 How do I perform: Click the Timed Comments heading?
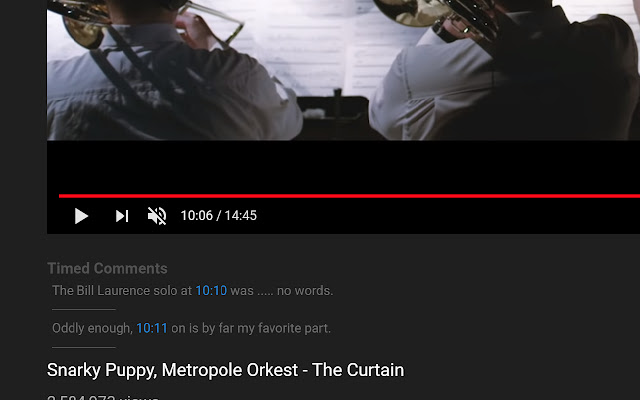(x=107, y=269)
